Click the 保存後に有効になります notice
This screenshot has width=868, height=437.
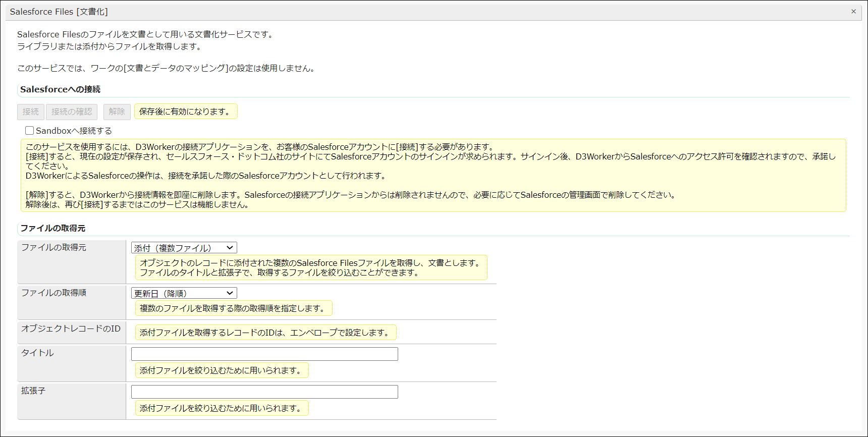pos(185,112)
